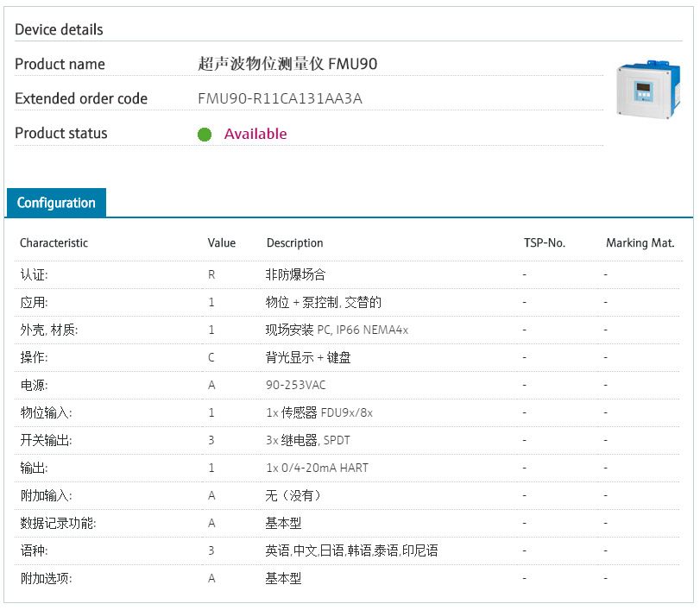The image size is (700, 610).
Task: Click the Device details heading
Action: 59,29
